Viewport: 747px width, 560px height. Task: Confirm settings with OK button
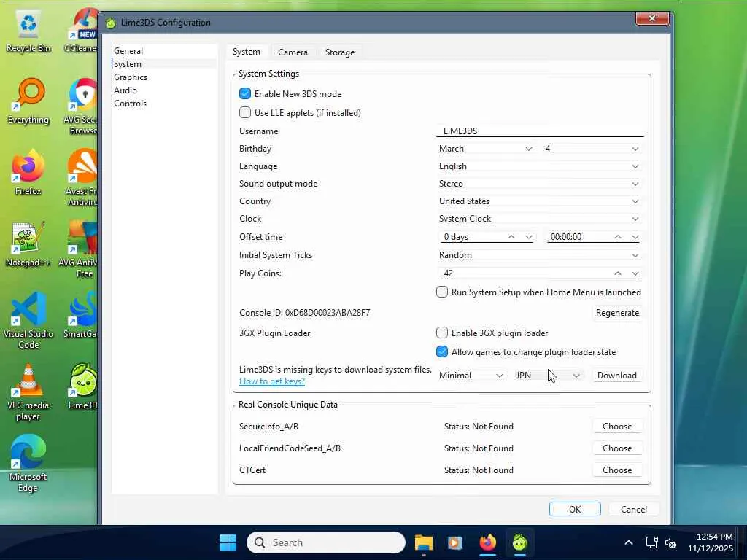(x=575, y=509)
